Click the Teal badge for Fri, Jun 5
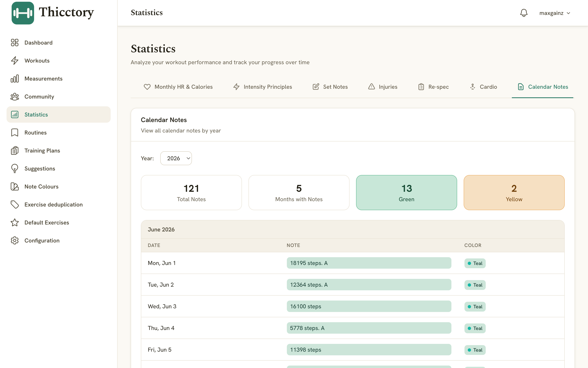 475,350
